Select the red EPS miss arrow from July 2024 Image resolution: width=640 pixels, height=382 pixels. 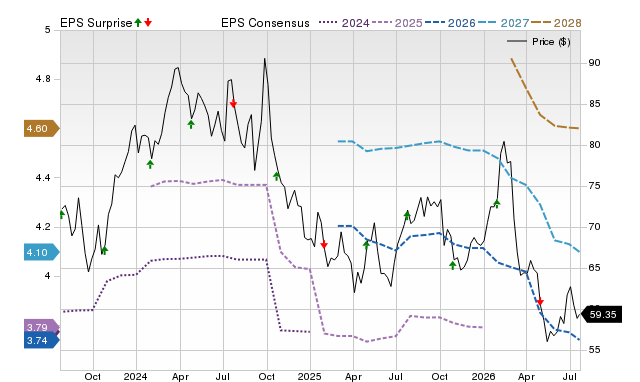click(233, 104)
